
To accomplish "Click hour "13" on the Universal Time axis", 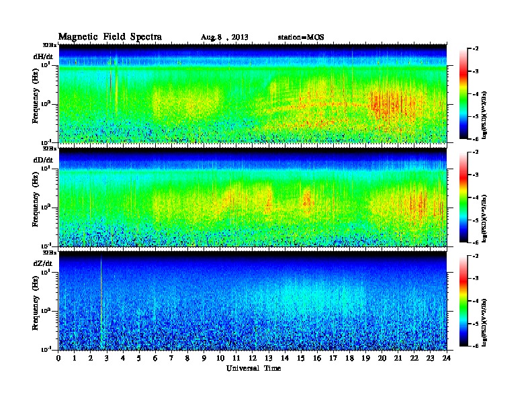I will click(x=269, y=358).
